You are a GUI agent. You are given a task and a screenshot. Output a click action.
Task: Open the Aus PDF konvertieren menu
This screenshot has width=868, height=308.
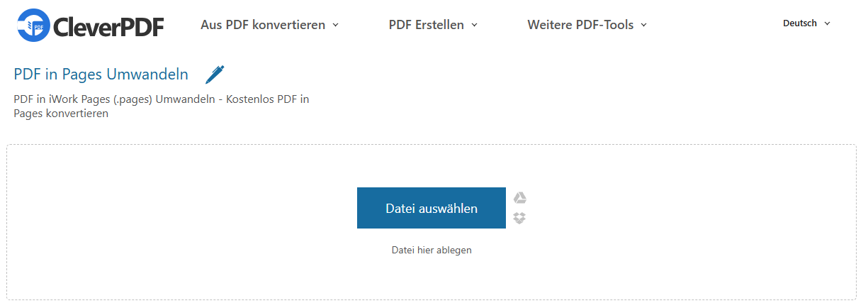click(263, 25)
